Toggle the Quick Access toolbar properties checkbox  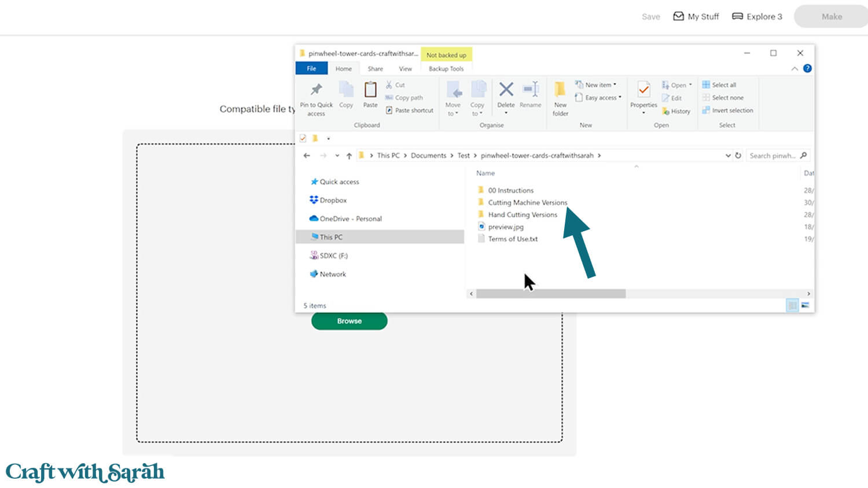click(x=303, y=138)
